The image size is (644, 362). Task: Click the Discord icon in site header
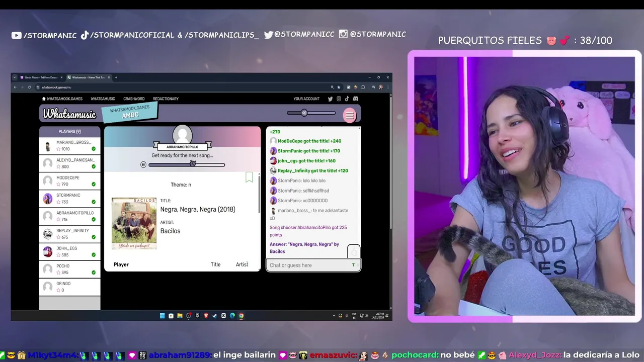pos(356,99)
